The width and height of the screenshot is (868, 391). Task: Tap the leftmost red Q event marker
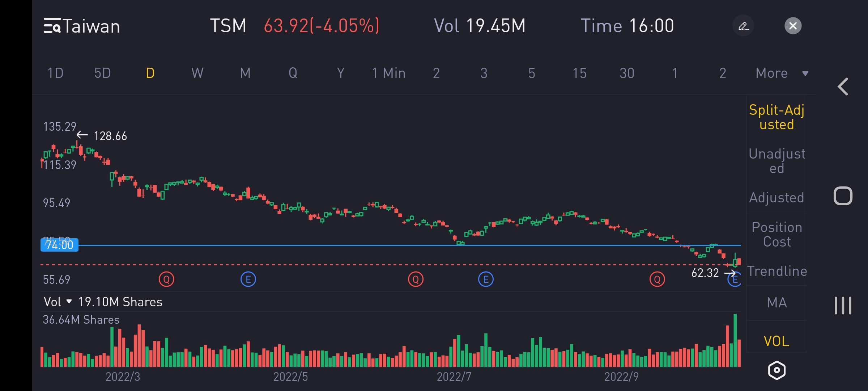point(166,279)
